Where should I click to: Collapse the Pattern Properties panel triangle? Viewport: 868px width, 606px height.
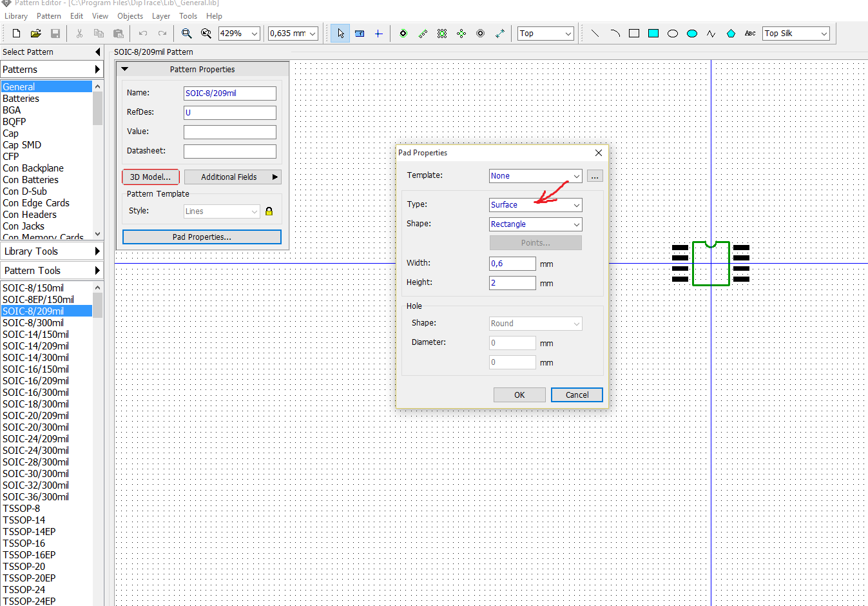(125, 69)
